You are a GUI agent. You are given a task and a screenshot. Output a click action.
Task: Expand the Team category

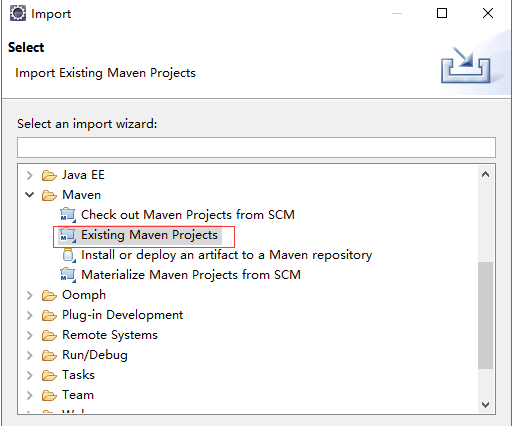click(x=30, y=395)
